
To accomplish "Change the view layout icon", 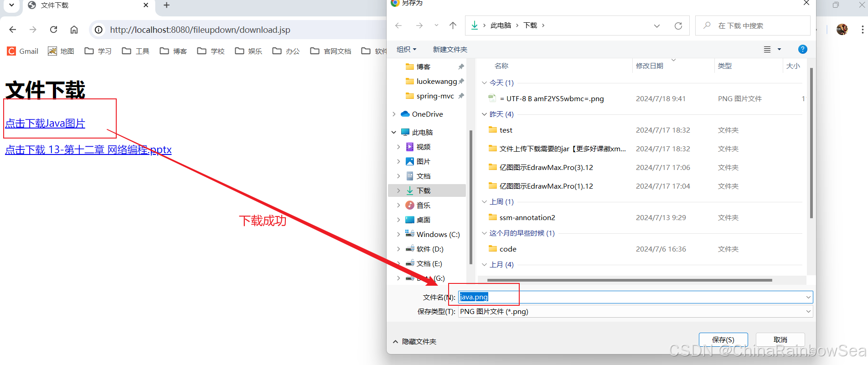I will click(x=767, y=49).
